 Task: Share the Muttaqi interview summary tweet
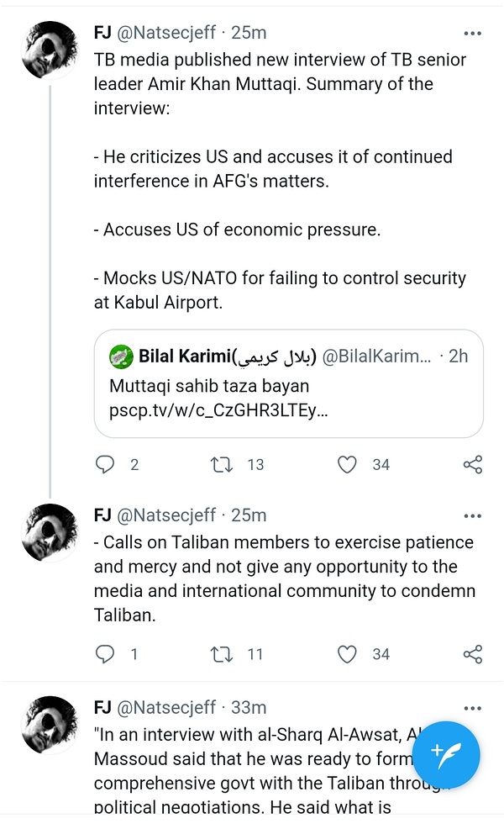coord(472,464)
